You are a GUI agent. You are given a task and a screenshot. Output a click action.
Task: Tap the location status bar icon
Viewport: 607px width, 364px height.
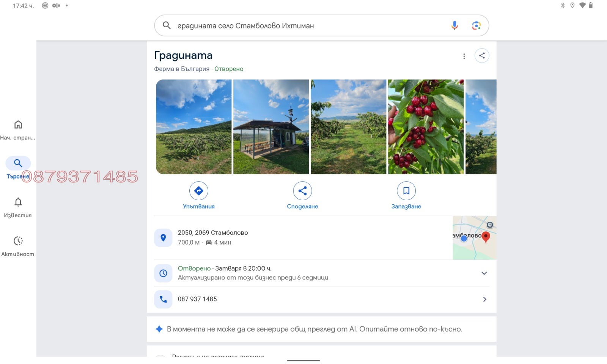coord(572,5)
